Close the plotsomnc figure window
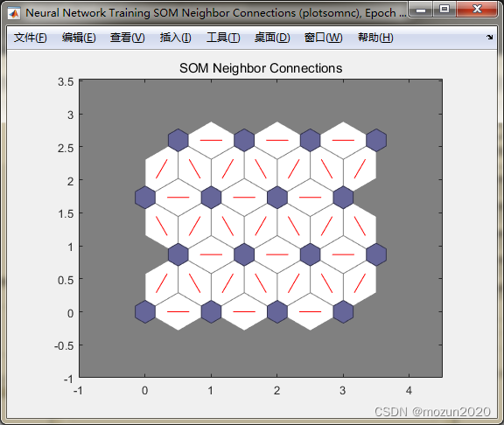 477,10
